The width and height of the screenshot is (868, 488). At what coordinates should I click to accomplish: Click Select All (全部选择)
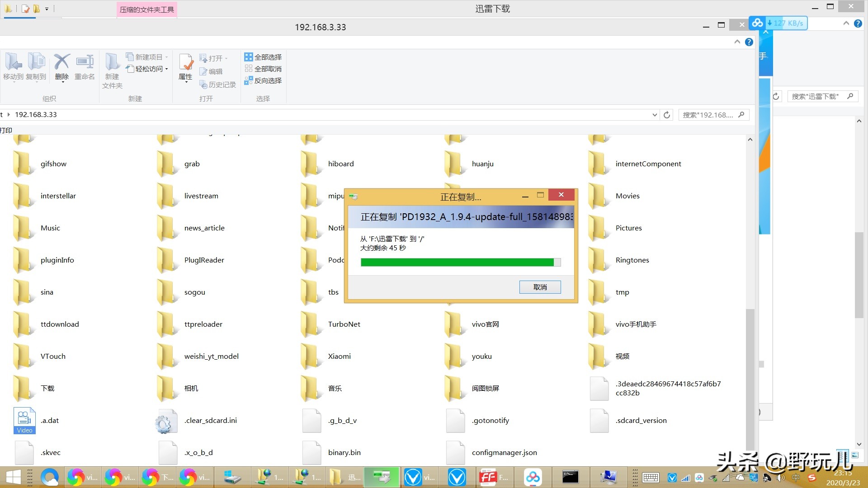263,57
